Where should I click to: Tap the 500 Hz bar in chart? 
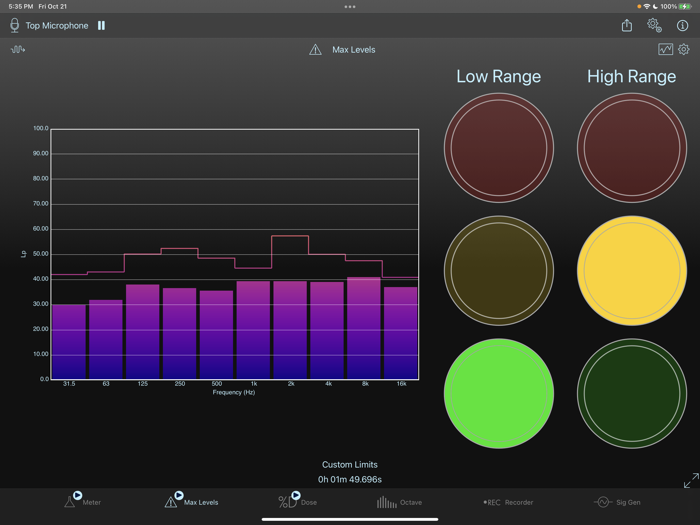point(217,335)
